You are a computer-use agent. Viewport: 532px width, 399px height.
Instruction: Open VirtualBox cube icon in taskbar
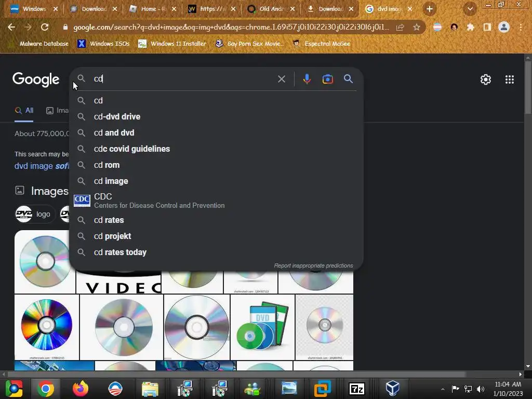pyautogui.click(x=393, y=388)
